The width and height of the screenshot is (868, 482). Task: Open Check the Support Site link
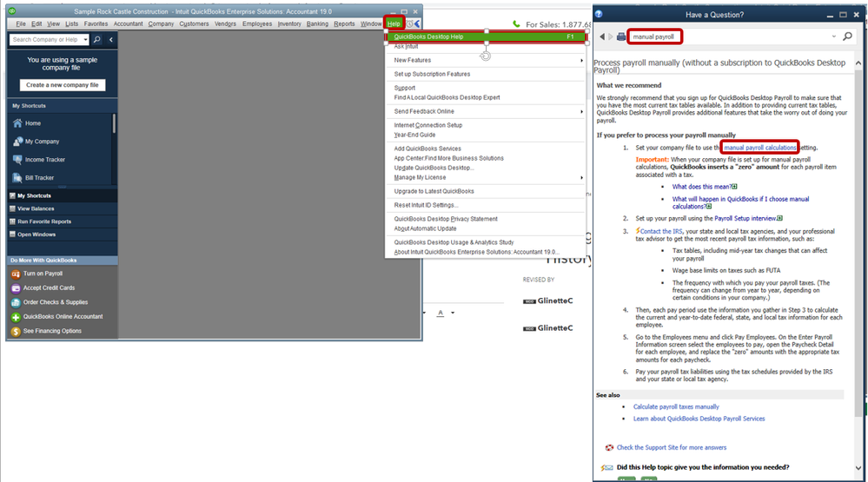tap(672, 447)
